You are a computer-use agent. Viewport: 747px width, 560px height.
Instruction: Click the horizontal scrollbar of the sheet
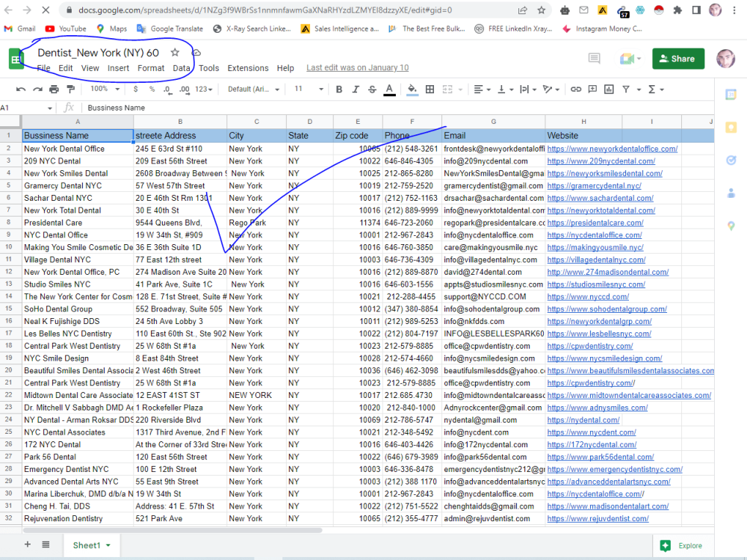(173, 530)
